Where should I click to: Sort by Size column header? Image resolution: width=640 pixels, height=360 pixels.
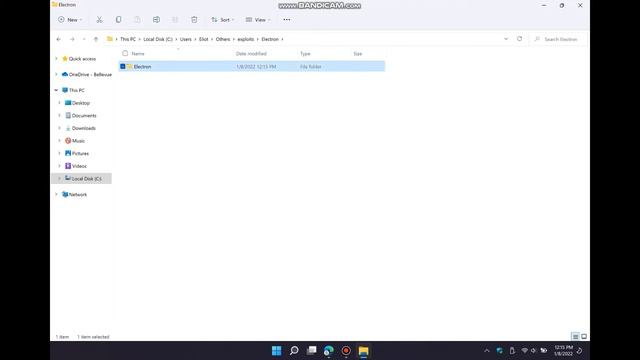point(358,53)
